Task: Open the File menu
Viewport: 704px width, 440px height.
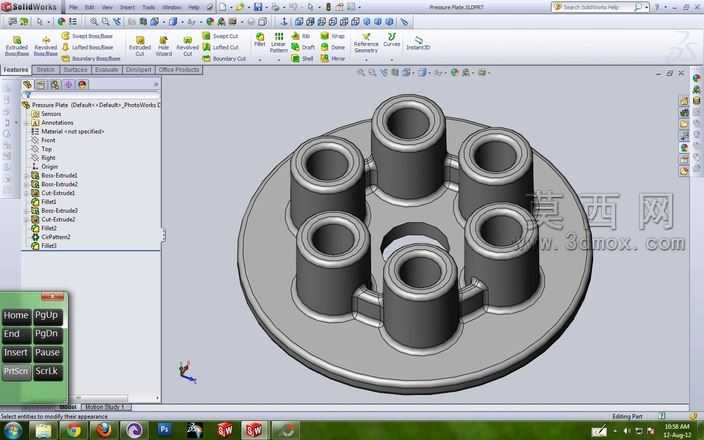Action: 73,7
